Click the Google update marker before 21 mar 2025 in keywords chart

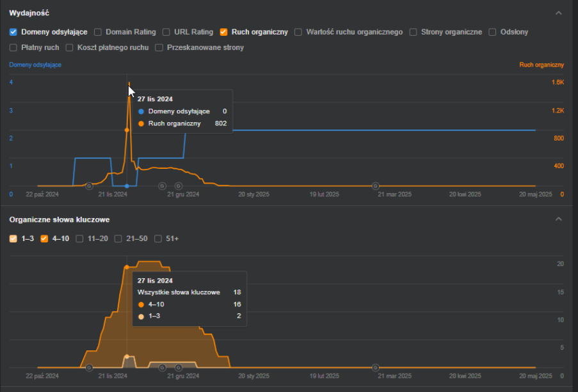(375, 368)
